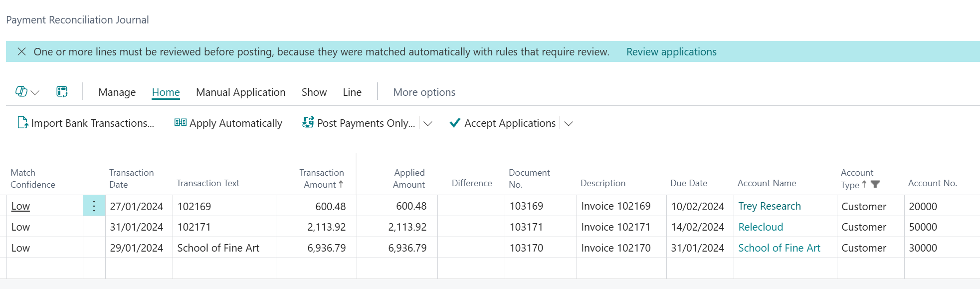Screen dimensions: 980x289
Task: Click the Difference cell in Relecloud row
Action: [471, 227]
